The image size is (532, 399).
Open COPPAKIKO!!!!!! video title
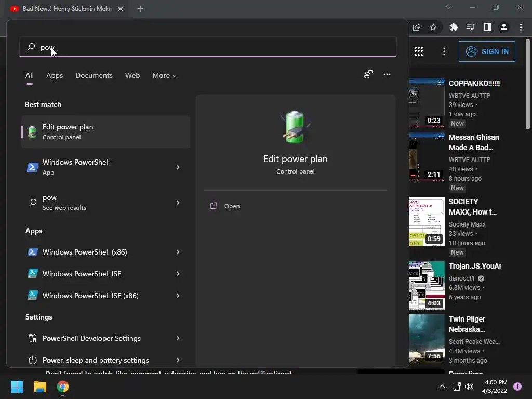pos(474,83)
